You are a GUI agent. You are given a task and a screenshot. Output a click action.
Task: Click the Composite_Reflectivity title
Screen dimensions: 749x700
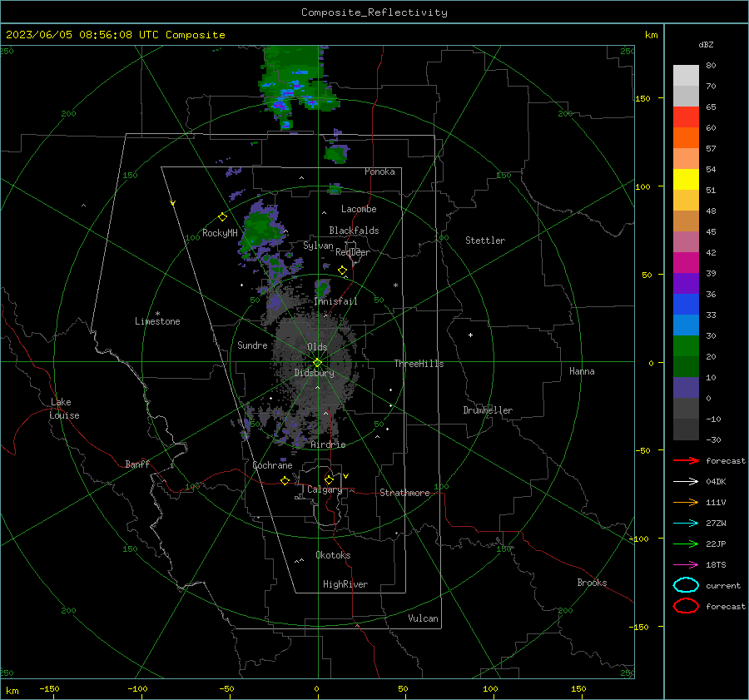point(374,12)
